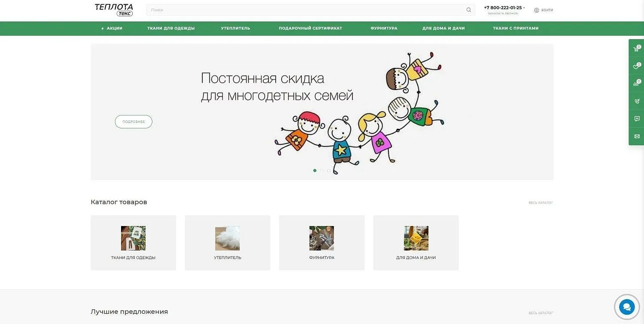The image size is (644, 324).
Task: Click the Фурнитура card label text
Action: click(322, 258)
